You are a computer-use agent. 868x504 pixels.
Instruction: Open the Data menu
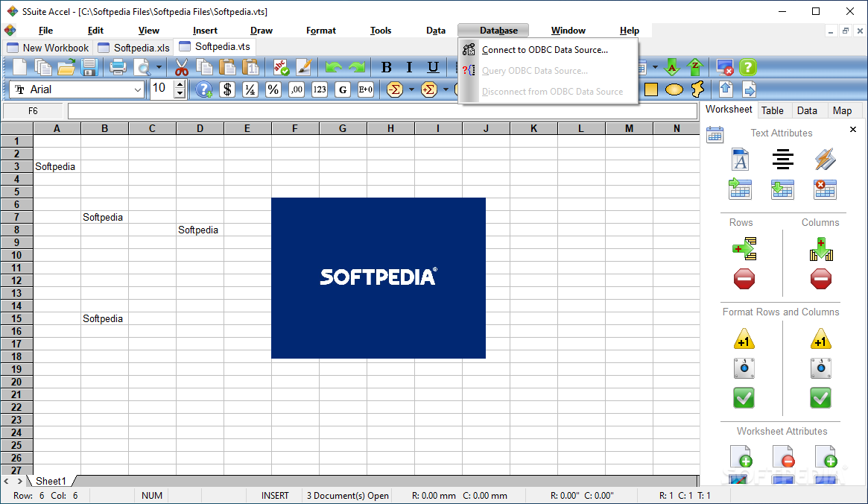(436, 31)
